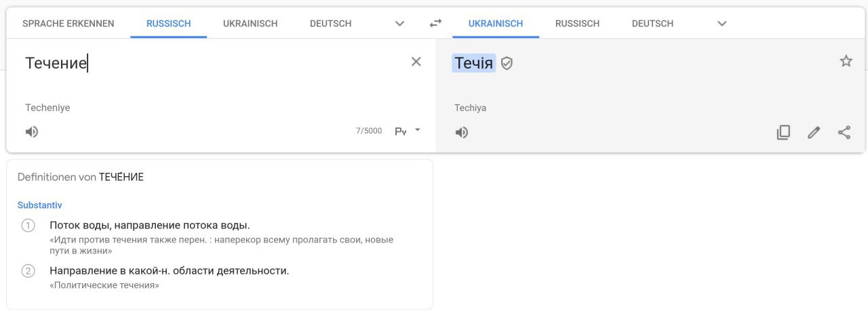Set target language to Russisch
The height and width of the screenshot is (311, 868).
[x=577, y=23]
